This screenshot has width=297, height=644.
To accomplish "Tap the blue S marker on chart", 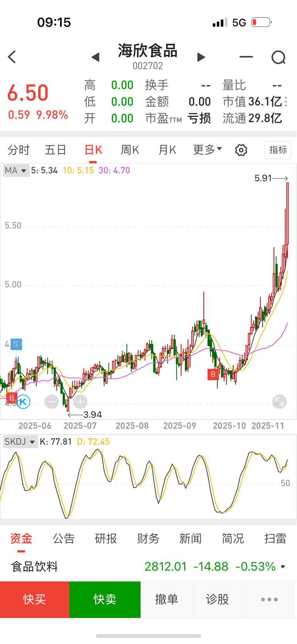I will point(16,344).
